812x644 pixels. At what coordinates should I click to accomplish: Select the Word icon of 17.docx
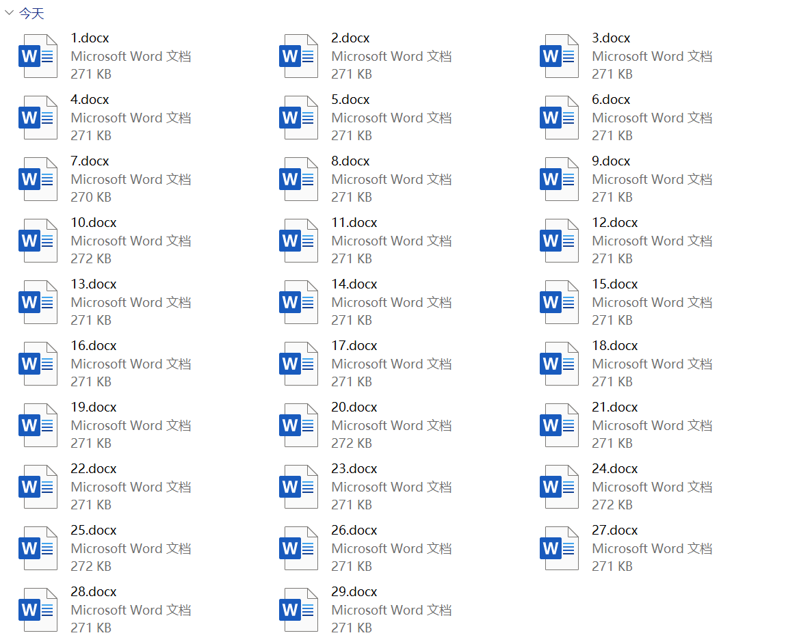[x=298, y=364]
